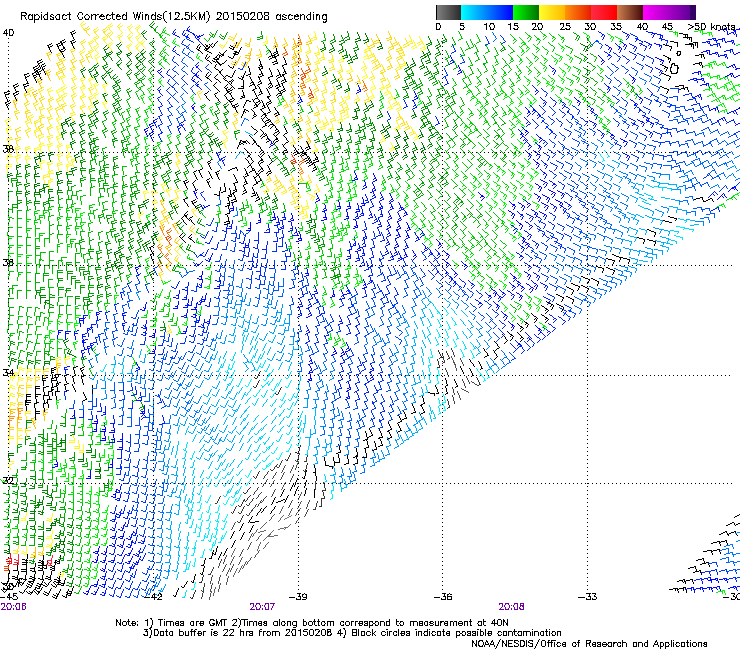Click the '>50 knots' legend label
The width and height of the screenshot is (740, 650).
[x=712, y=27]
